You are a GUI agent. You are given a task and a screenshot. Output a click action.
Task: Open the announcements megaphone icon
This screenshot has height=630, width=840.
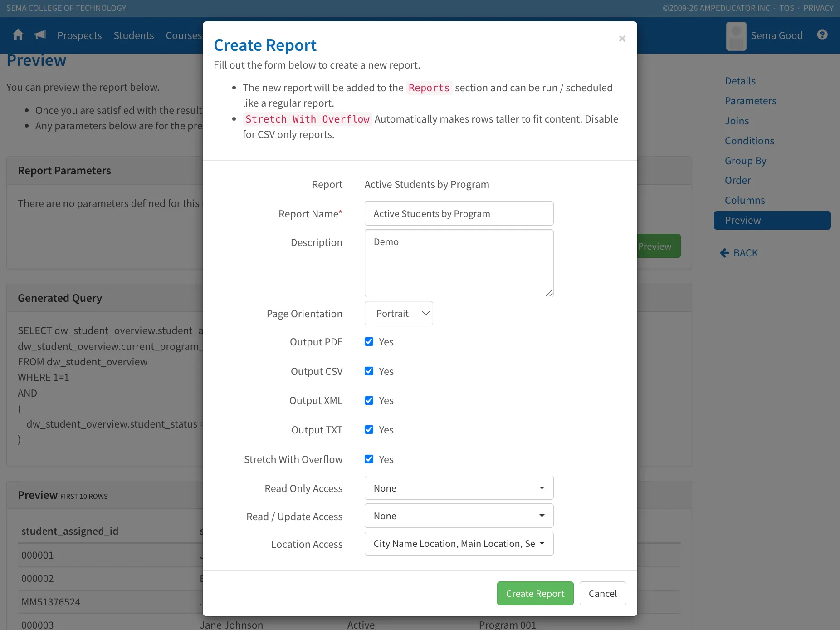(40, 35)
